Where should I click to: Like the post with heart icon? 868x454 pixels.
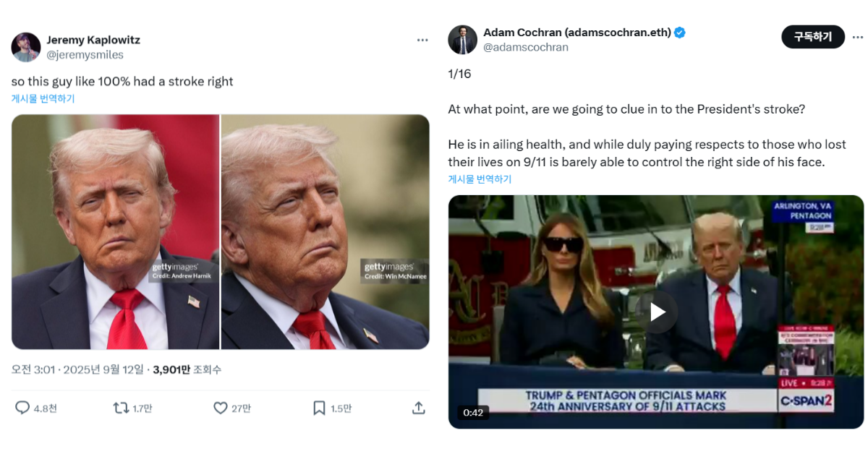pos(221,408)
